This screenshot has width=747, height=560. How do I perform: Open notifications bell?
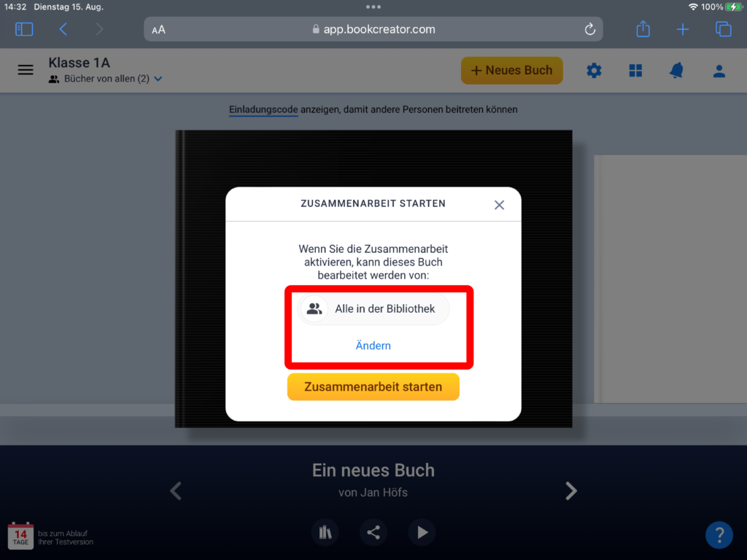677,70
